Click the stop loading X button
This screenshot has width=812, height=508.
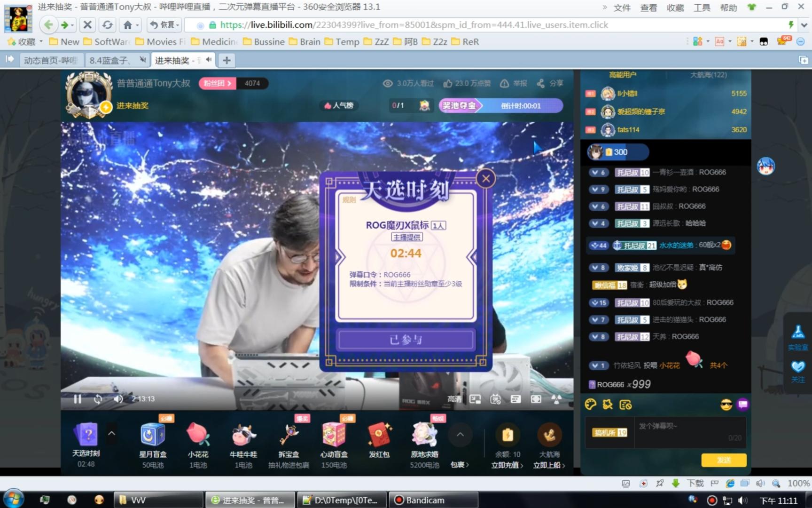87,25
